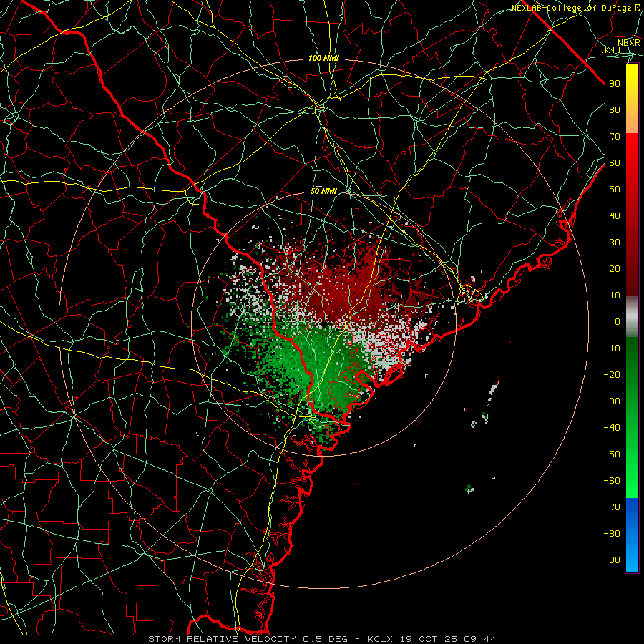Click the 0 knot label on the scale
Viewport: 644px width, 644px height.
(x=618, y=321)
